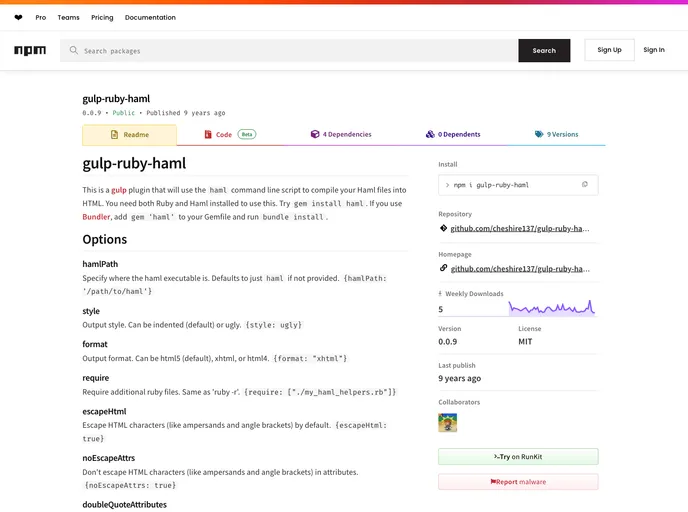This screenshot has height=512, width=688.
Task: Switch to the 0 Dependents tab
Action: [x=453, y=134]
